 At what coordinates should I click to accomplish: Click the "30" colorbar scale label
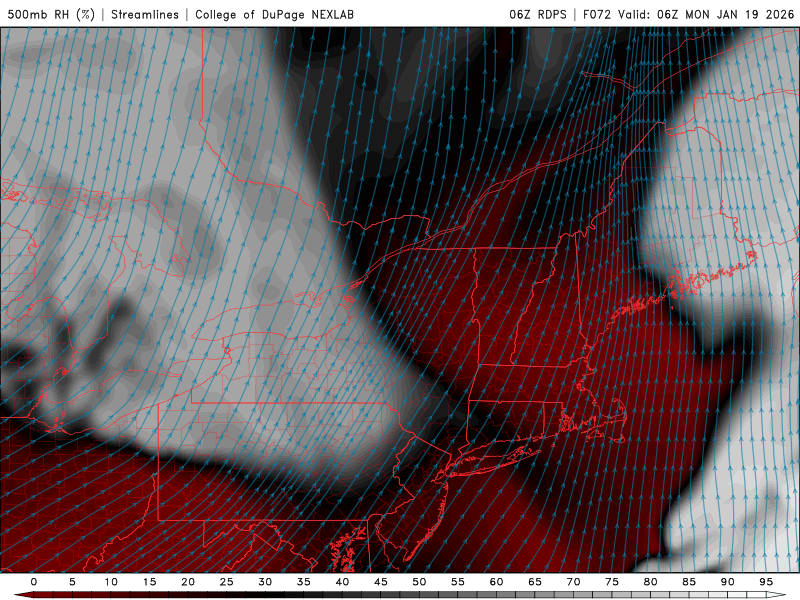(x=265, y=582)
